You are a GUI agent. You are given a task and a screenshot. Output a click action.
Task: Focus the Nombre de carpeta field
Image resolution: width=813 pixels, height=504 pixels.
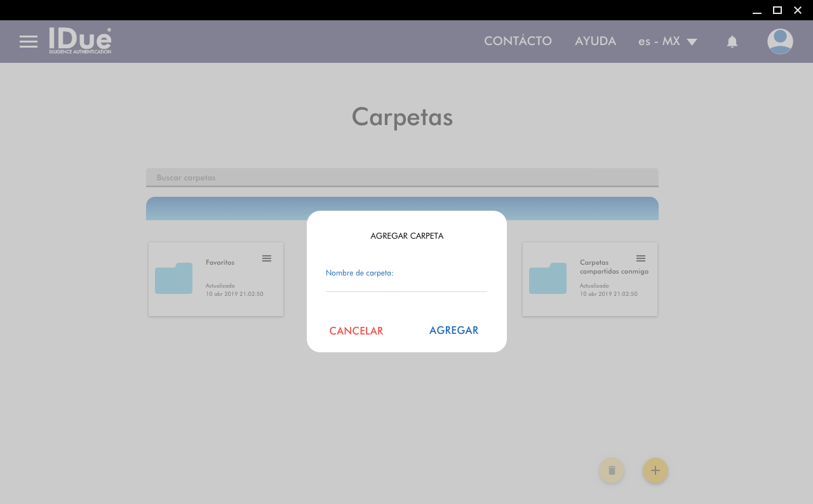[406, 284]
